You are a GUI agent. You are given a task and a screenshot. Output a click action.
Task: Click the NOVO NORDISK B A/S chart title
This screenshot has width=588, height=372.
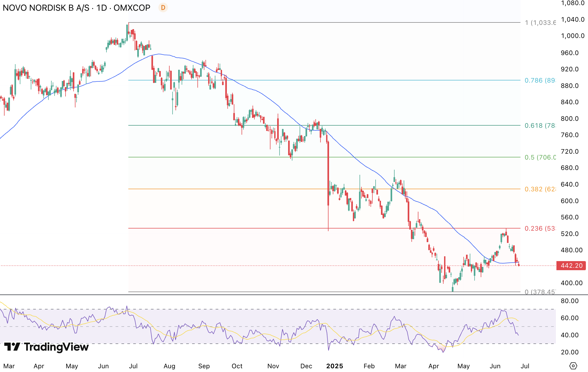click(x=77, y=8)
